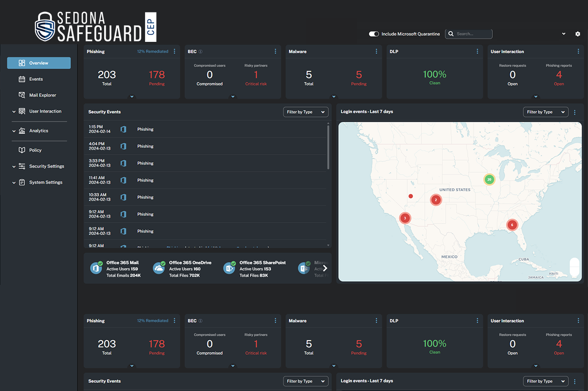The height and width of the screenshot is (391, 588).
Task: Click the Office 365 Mail service icon
Action: tap(96, 268)
